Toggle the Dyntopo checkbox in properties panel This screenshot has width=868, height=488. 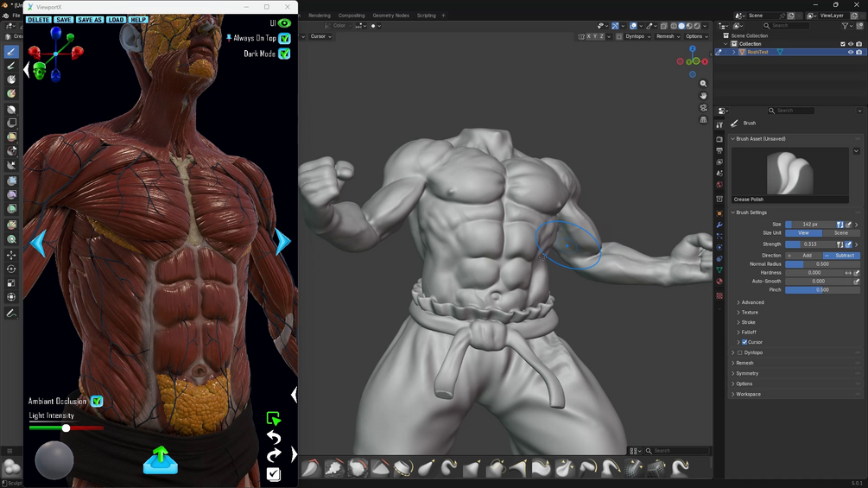[x=739, y=352]
